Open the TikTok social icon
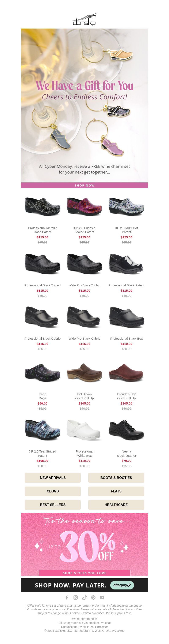 (x=84, y=597)
